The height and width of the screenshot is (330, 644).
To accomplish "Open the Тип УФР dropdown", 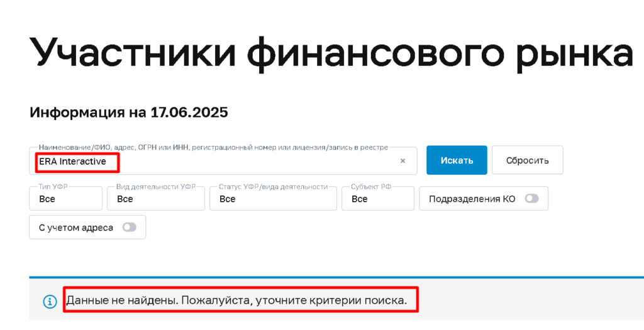I will (65, 199).
